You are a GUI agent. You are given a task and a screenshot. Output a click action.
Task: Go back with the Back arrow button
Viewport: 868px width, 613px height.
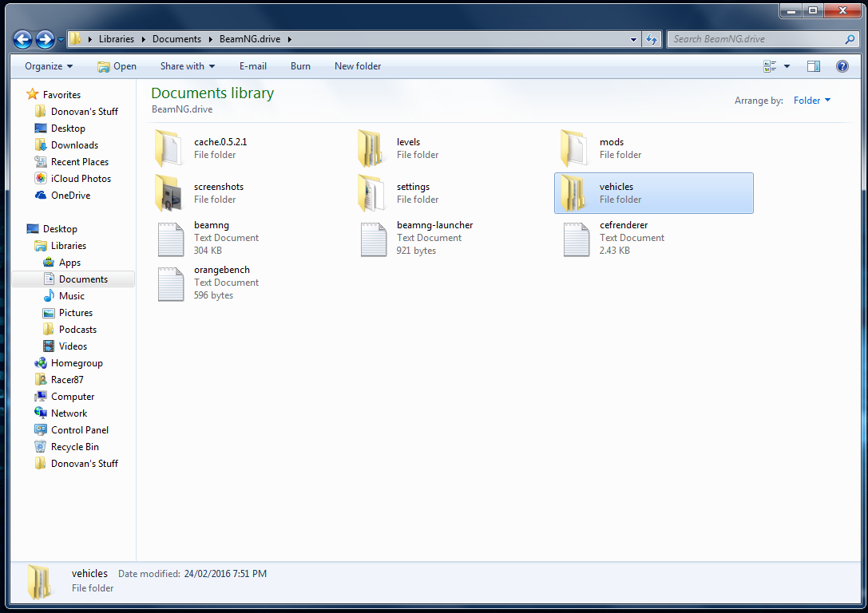click(x=22, y=39)
